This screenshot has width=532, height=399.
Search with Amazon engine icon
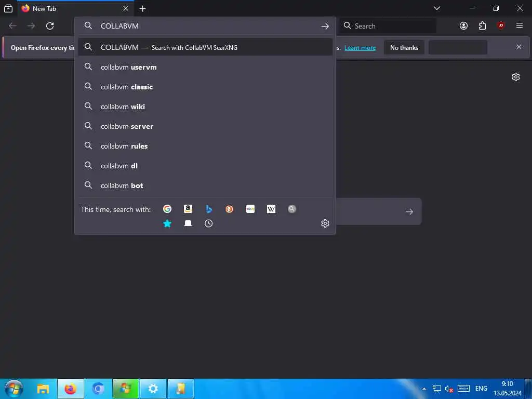point(188,209)
